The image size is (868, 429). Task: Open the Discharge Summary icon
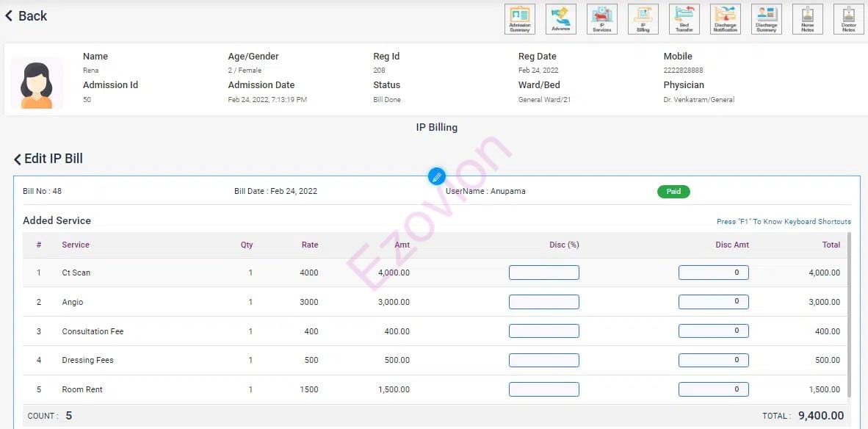[x=767, y=19]
